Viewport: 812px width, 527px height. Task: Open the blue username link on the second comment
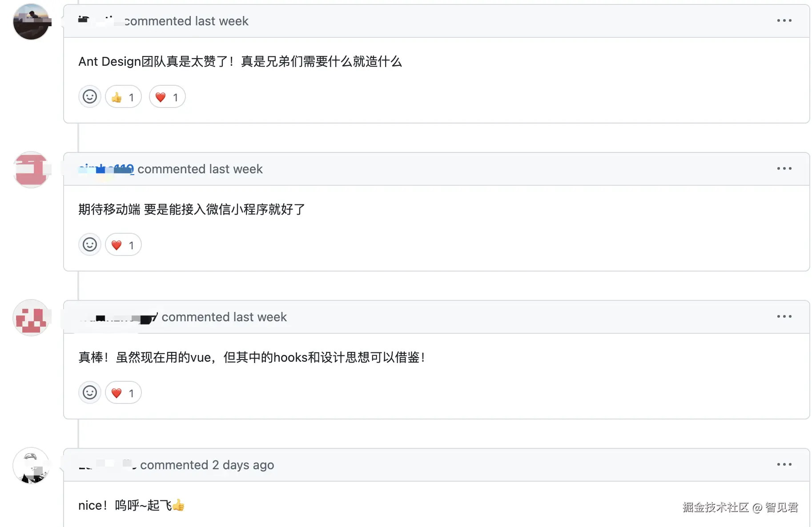(106, 169)
